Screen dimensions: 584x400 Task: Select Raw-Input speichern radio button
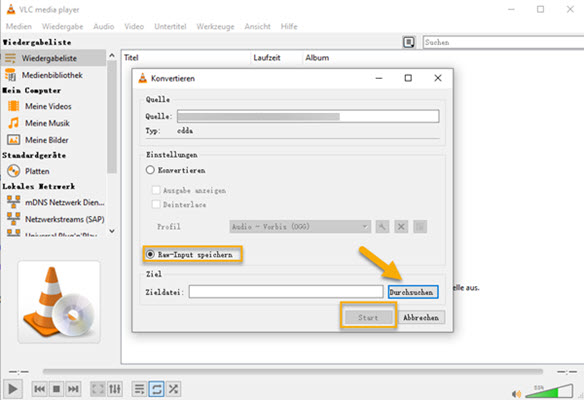(x=150, y=255)
